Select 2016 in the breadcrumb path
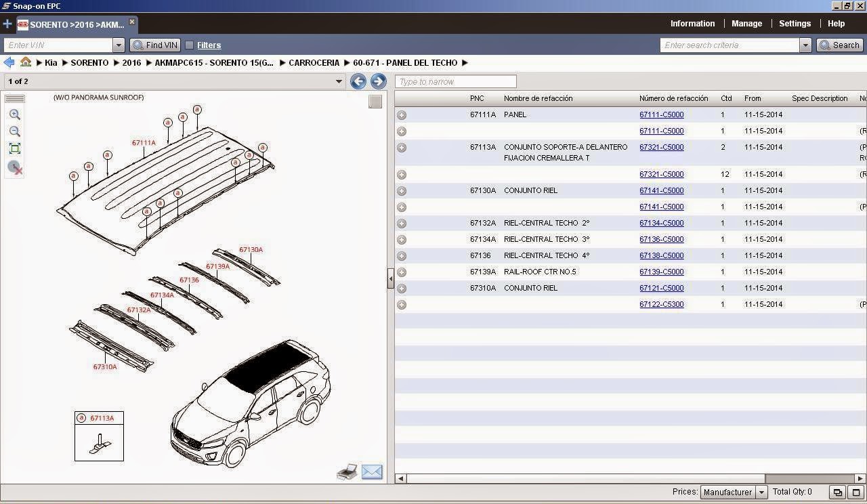Viewport: 867px width, 504px height. [x=131, y=63]
